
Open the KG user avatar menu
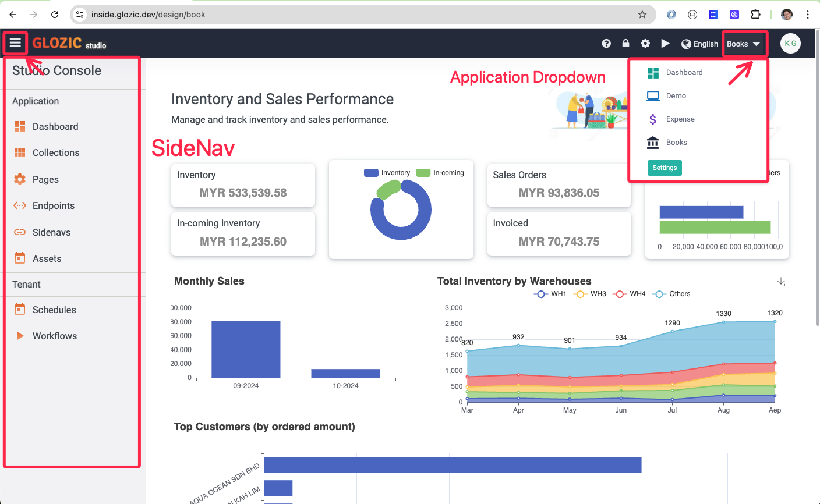click(790, 44)
